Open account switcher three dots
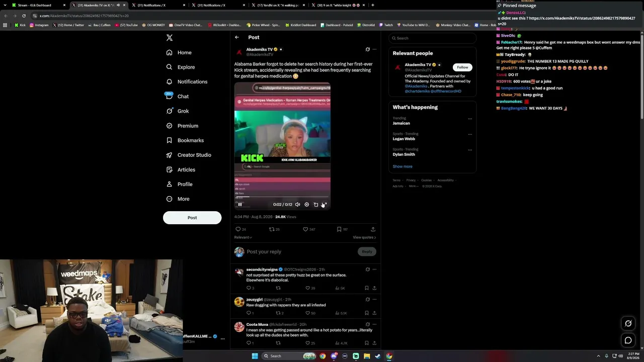The image size is (644, 362). 222,339
